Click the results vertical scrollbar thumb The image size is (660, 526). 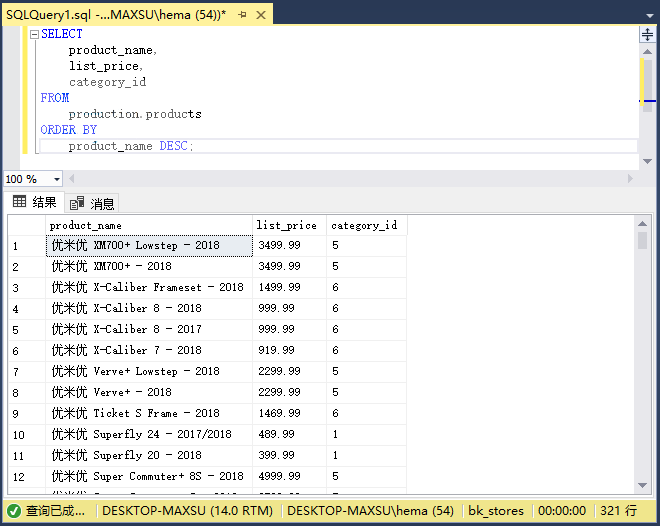click(642, 241)
